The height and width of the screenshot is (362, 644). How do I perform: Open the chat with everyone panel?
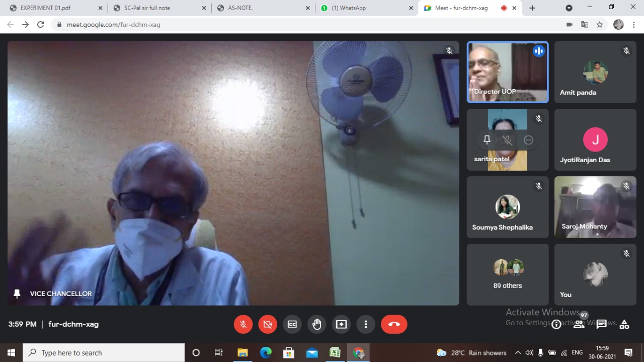tap(601, 324)
